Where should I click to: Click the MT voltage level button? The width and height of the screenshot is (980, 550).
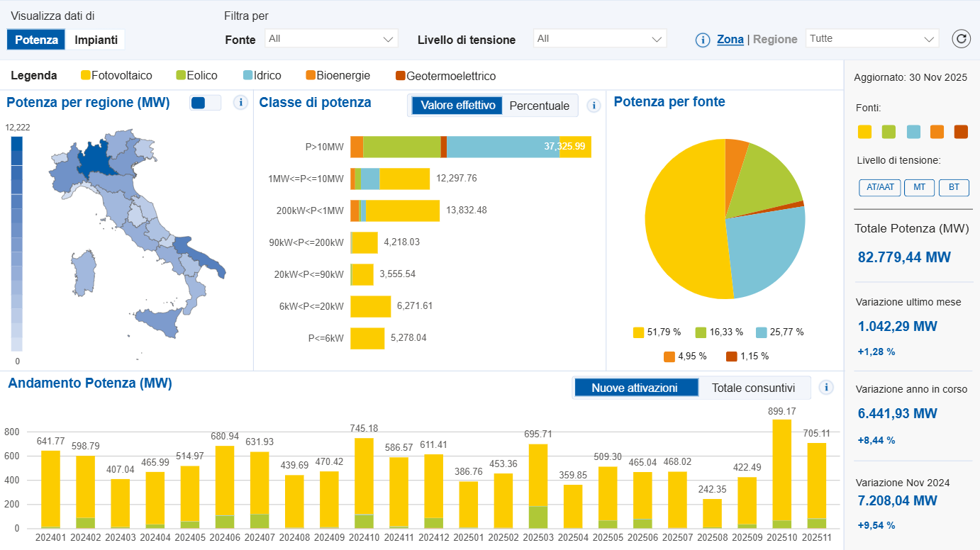pos(919,188)
